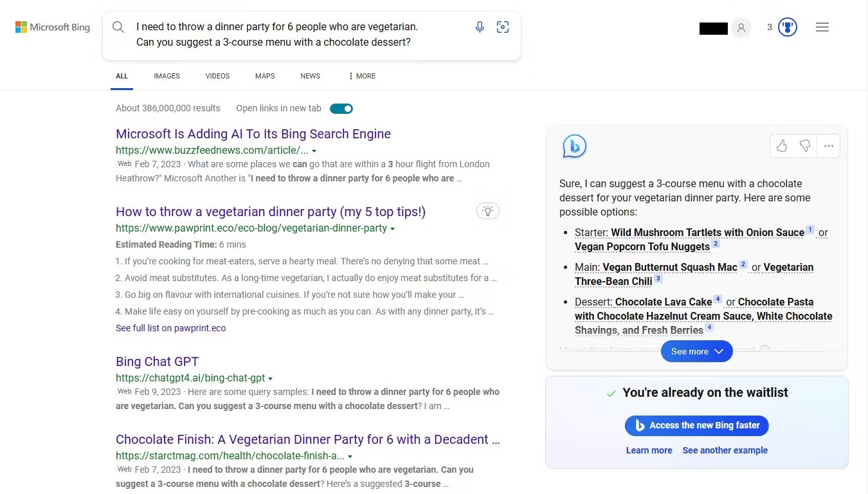Click 'Vegan Butternut Squash Mac' link
Screen dimensions: 868x494
(670, 267)
